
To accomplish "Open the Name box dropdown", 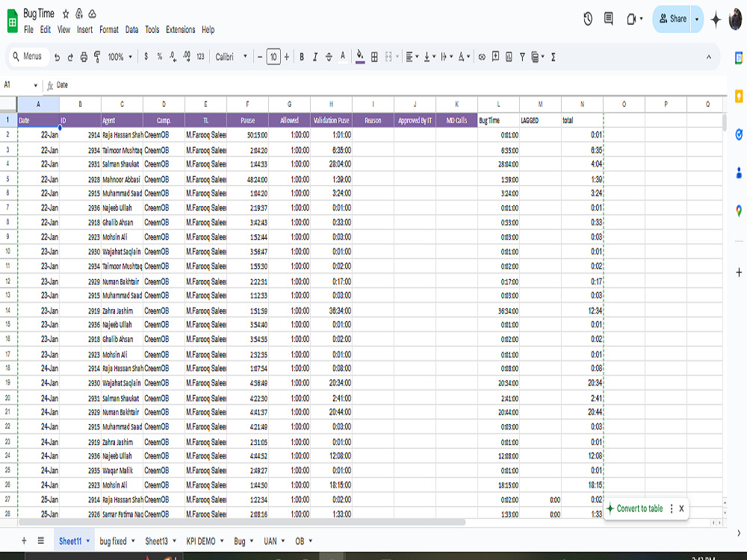I will [35, 85].
